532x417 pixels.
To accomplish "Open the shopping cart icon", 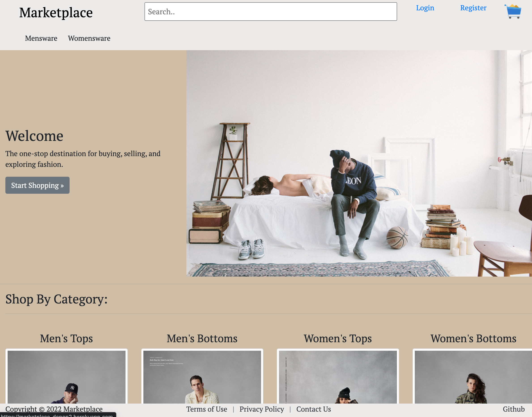I will pos(513,11).
